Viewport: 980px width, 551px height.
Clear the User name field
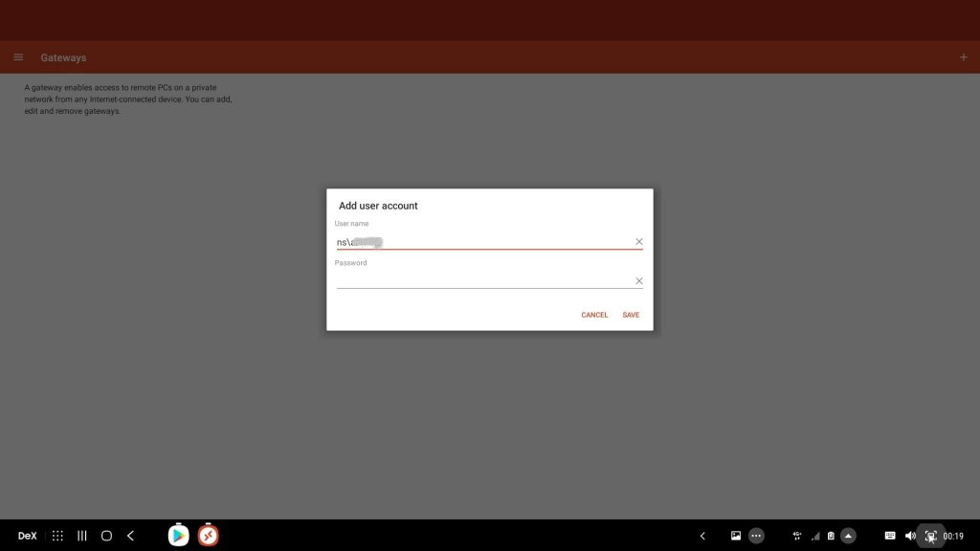click(x=638, y=242)
